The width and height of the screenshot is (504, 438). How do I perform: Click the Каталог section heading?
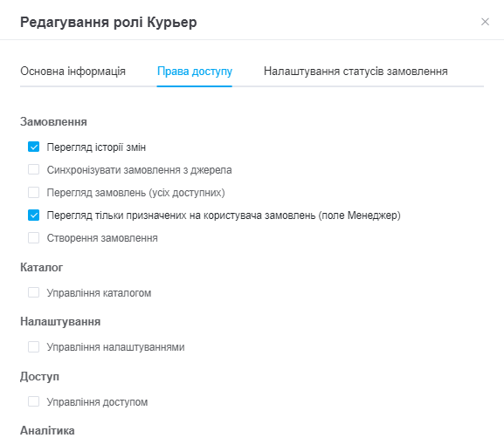coord(41,267)
